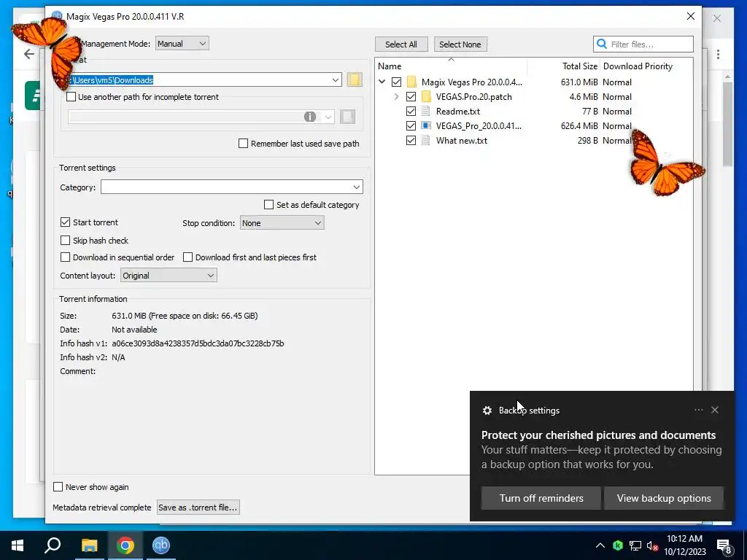
Task: Click the Readme.txt file icon
Action: pos(426,112)
